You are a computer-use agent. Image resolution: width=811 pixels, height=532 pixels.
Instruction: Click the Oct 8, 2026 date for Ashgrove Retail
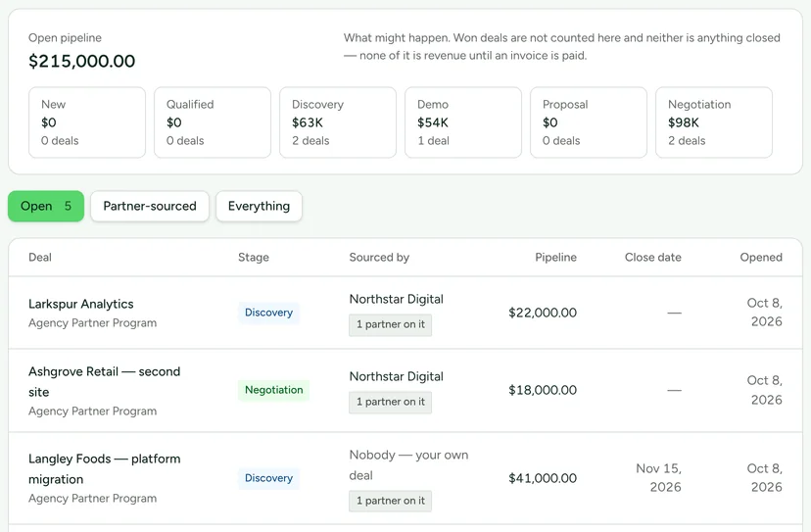764,390
